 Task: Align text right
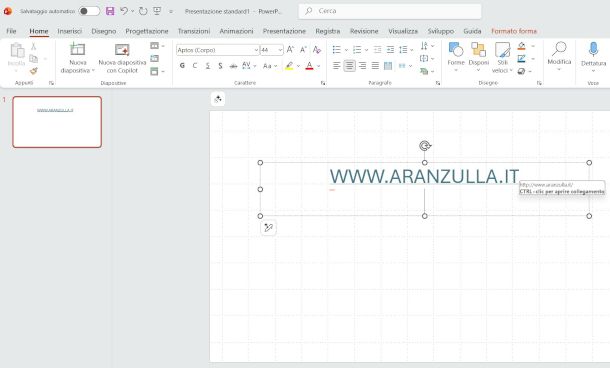(x=362, y=66)
